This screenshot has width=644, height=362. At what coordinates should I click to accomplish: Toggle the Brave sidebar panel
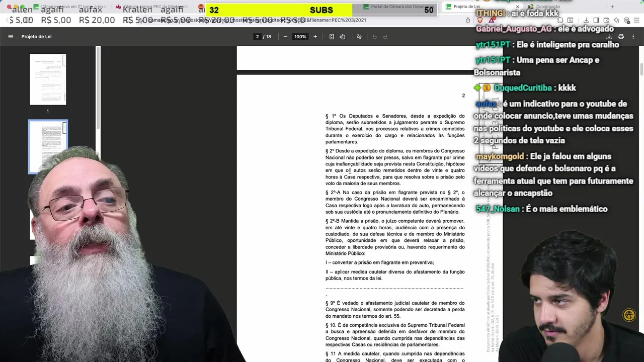point(596,20)
